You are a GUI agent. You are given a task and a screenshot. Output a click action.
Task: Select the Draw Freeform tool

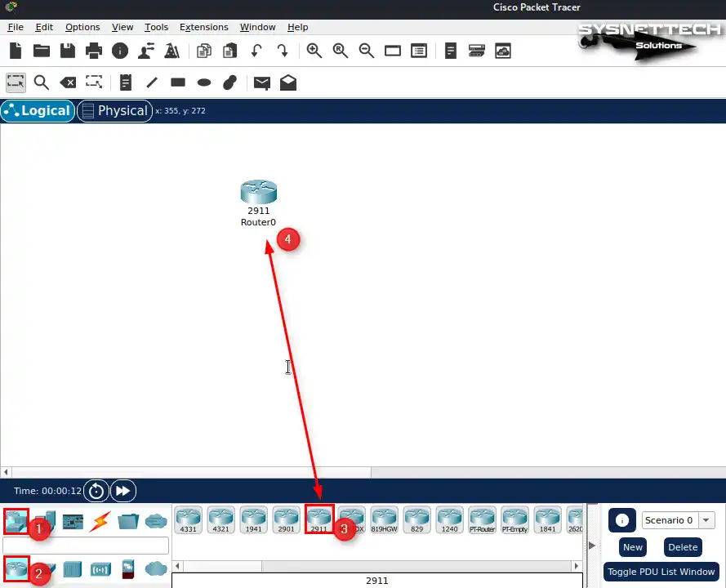(x=230, y=82)
